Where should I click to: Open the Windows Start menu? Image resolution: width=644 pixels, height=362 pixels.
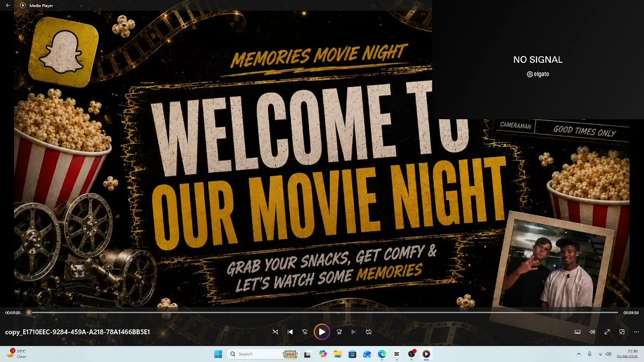coord(218,354)
